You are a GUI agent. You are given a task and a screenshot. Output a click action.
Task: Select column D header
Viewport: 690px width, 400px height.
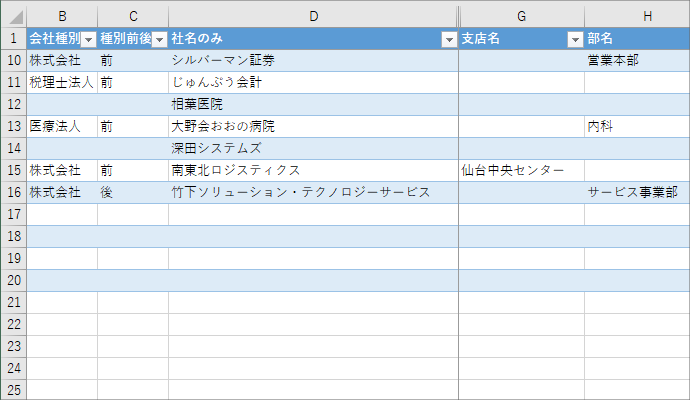(x=313, y=17)
